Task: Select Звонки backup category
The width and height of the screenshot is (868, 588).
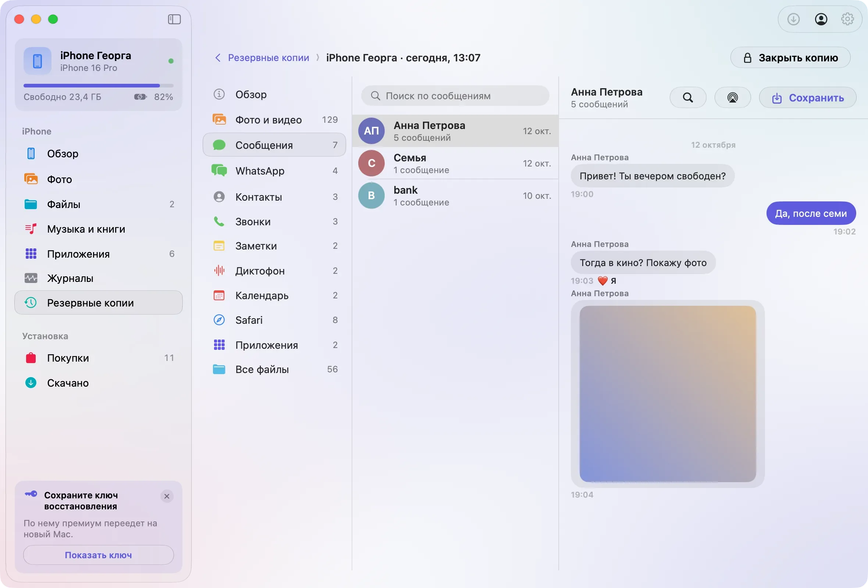Action: (x=274, y=222)
